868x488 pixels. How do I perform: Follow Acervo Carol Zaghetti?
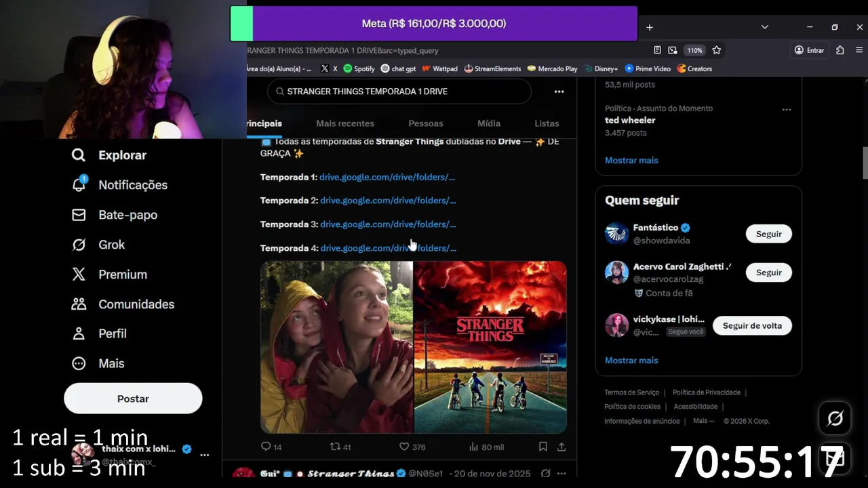[x=769, y=272]
